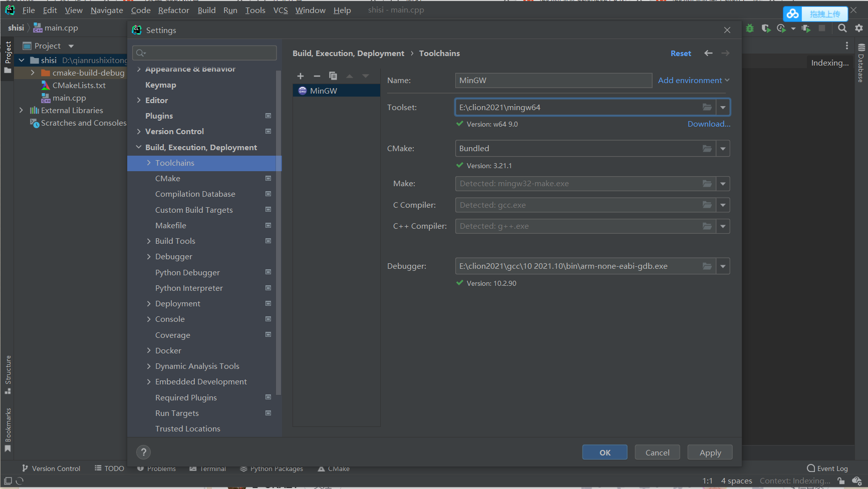Go back in settings navigation history
Viewport: 868px width, 489px height.
(x=708, y=53)
